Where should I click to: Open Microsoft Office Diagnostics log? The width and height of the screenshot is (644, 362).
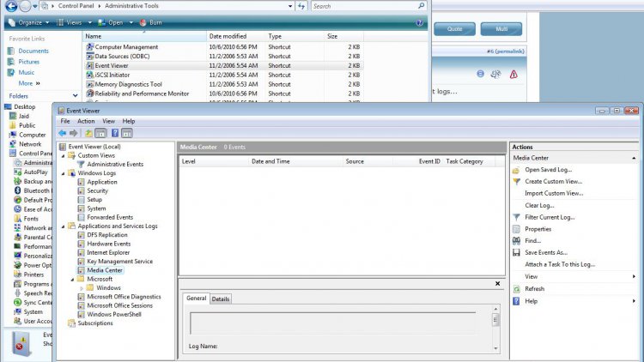(x=124, y=297)
